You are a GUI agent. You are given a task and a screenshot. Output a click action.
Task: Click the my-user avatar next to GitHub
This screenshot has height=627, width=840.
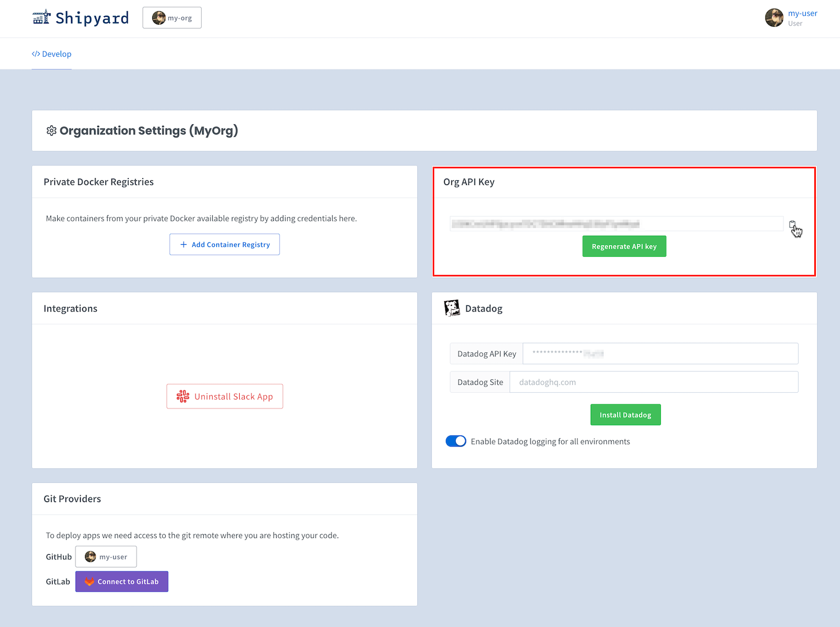pyautogui.click(x=91, y=556)
